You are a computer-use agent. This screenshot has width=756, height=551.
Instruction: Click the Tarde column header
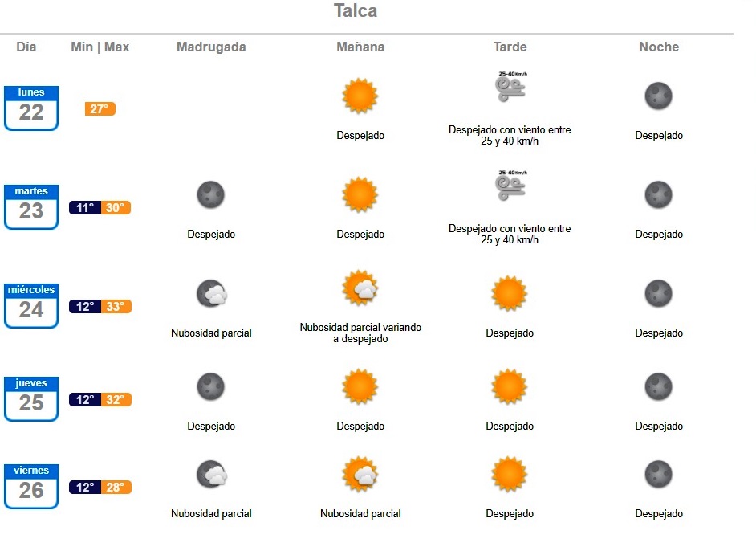point(510,47)
